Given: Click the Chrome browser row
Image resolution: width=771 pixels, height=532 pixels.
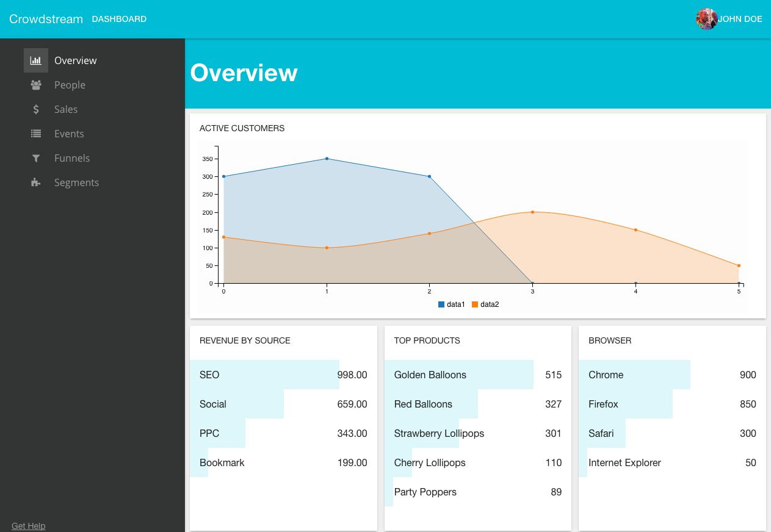Looking at the screenshot, I should pos(671,375).
